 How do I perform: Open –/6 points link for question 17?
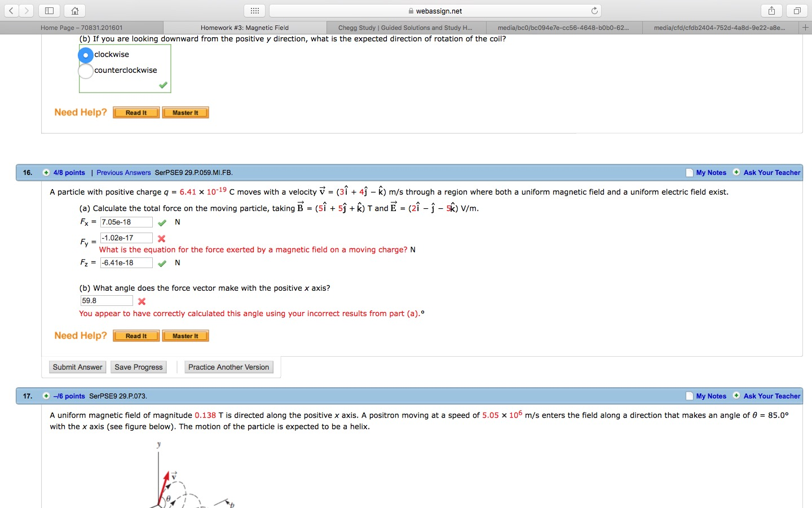point(69,396)
